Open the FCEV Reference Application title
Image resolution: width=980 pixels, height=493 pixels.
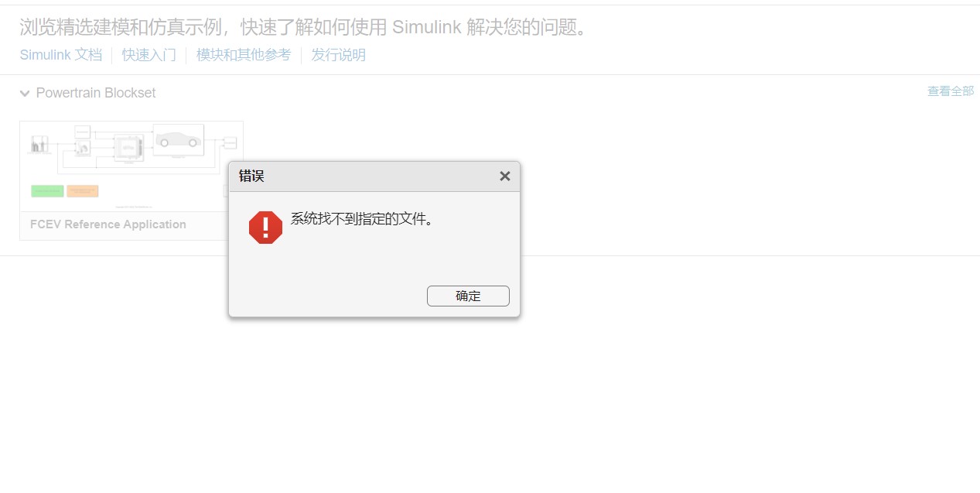point(108,224)
